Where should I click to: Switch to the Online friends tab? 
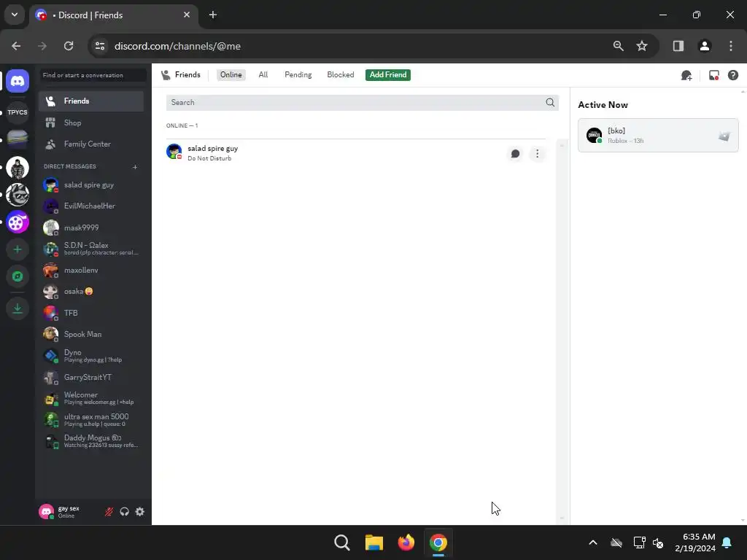(231, 75)
